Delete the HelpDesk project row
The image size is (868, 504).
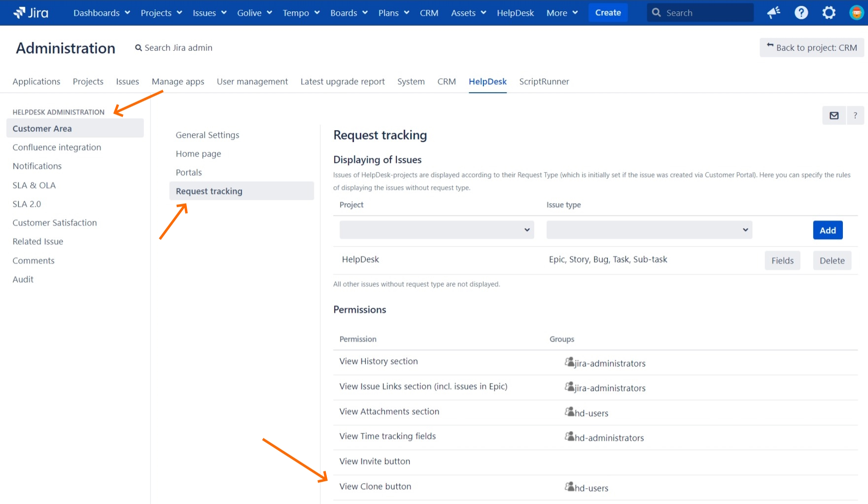point(832,260)
